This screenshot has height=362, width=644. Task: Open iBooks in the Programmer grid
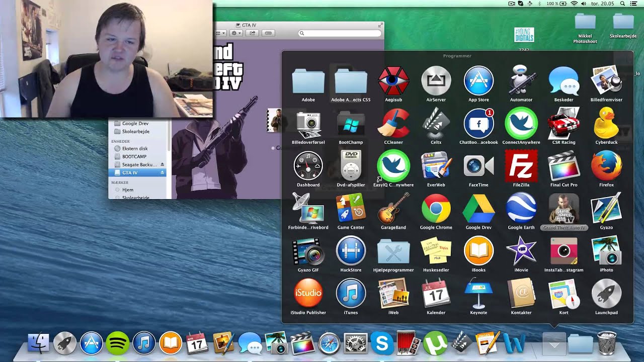click(478, 251)
